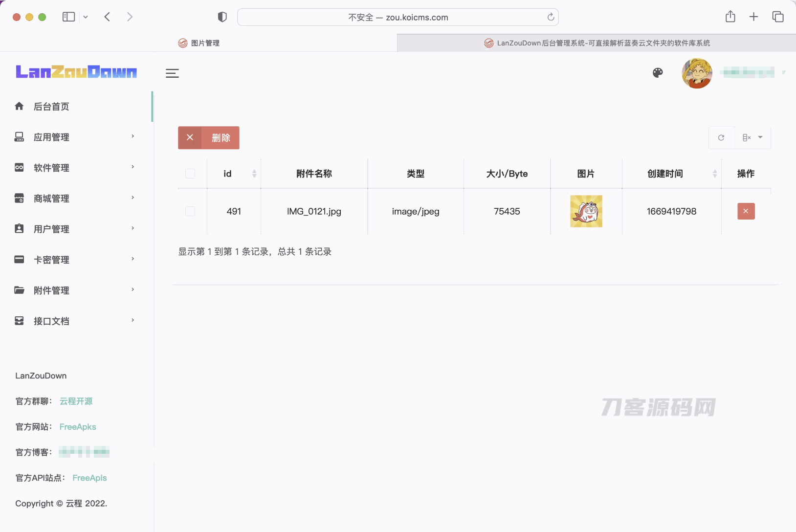Click the 商城管理 store icon

[19, 198]
